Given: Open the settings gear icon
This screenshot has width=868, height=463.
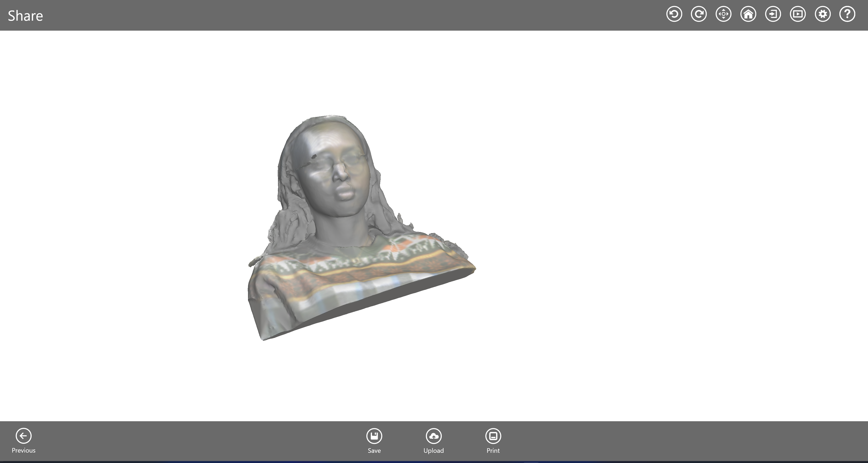Looking at the screenshot, I should [823, 14].
